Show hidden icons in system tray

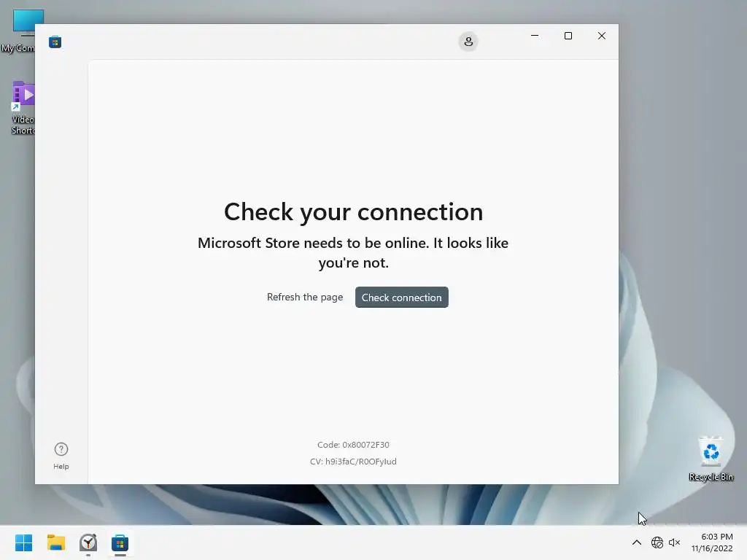[636, 542]
